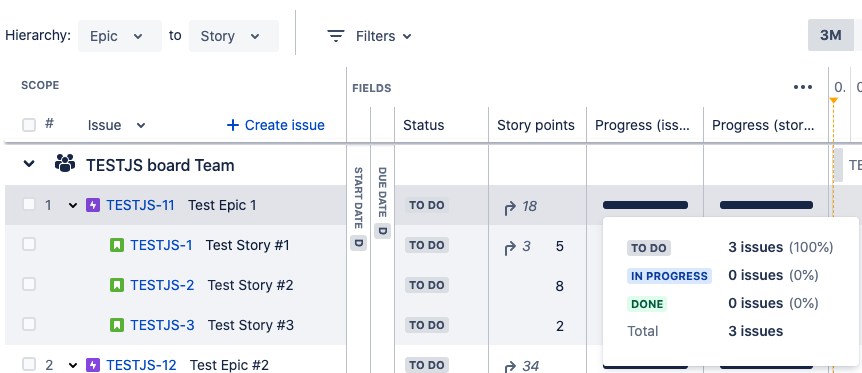Click the rollup arrow icon beside 18

coord(510,207)
